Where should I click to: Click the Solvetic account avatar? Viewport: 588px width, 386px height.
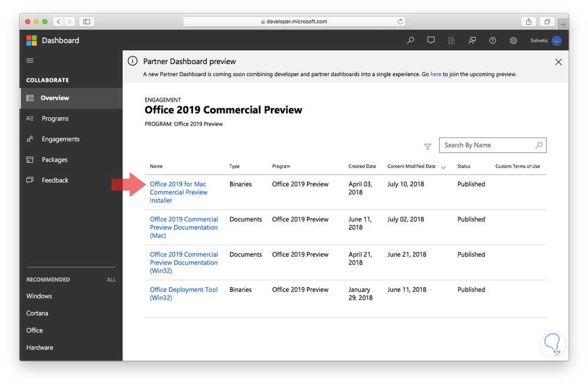tap(557, 41)
